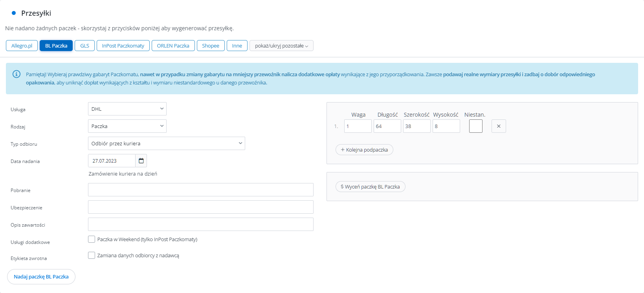Select the Allegro.pl carrier tab
644x293 pixels.
[22, 46]
